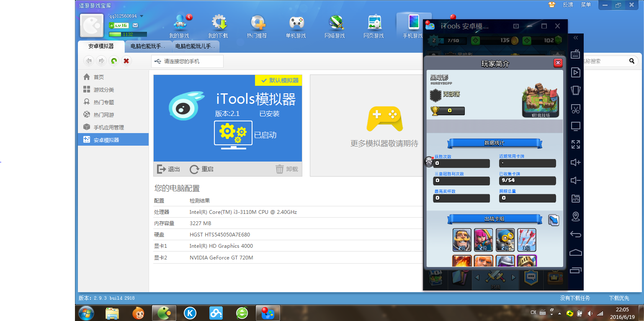Click the right arrow beside battle button
This screenshot has height=321, width=644.
tap(514, 277)
